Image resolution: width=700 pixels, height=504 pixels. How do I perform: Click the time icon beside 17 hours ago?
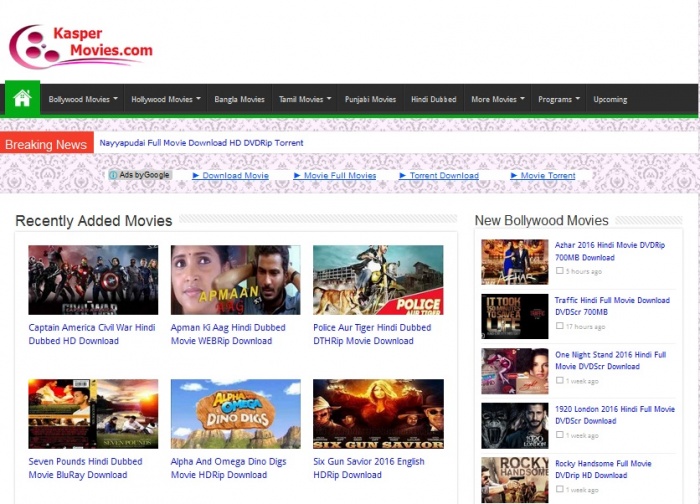coord(559,326)
